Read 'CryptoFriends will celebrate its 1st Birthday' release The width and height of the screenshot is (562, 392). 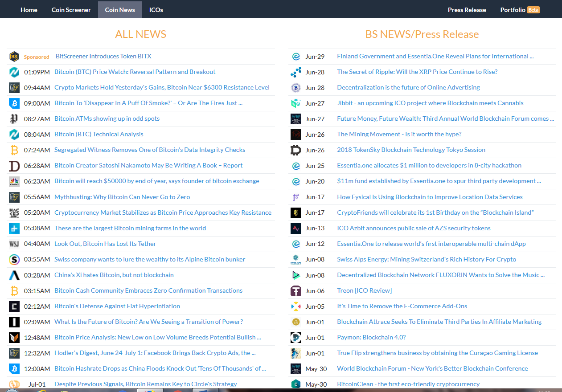[435, 212]
